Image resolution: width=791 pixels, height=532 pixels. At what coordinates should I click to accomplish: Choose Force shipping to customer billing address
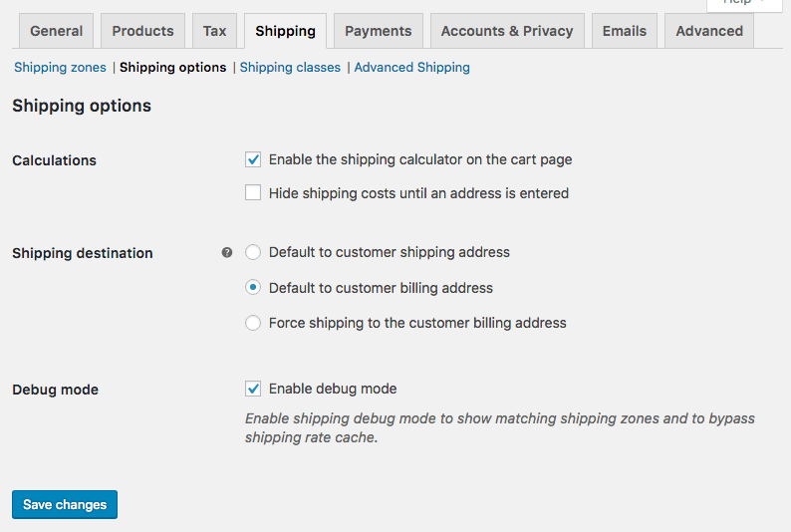[253, 323]
